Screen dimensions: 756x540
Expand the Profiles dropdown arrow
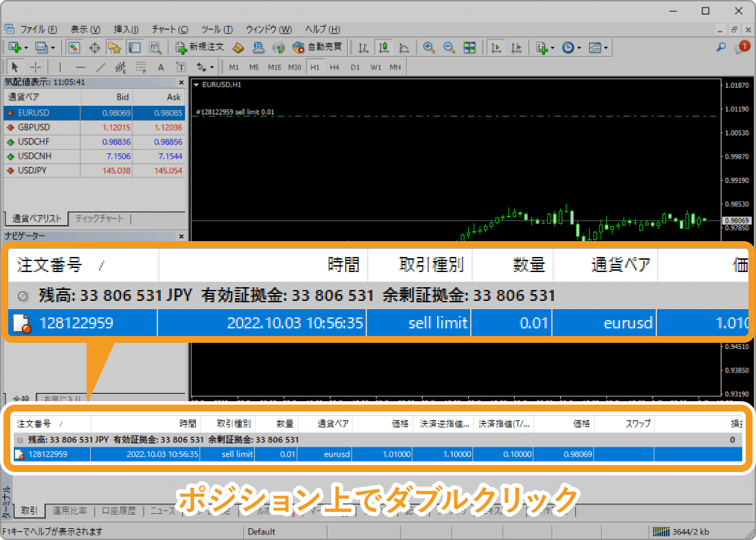(53, 47)
